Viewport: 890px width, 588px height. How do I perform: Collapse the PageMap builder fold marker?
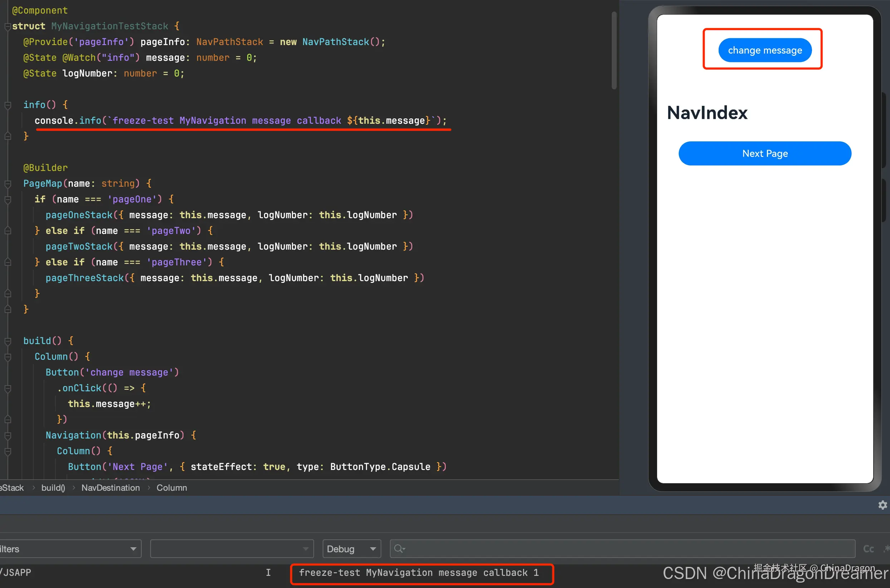(x=8, y=184)
